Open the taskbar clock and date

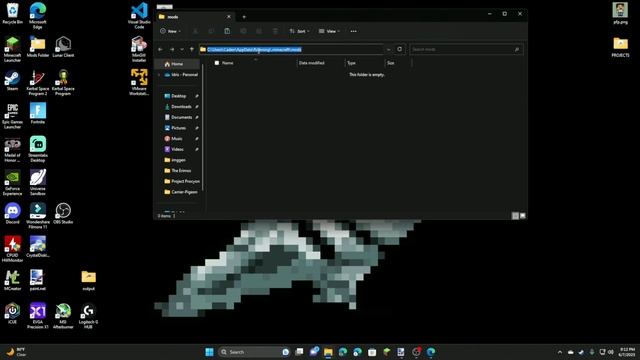[x=627, y=352]
